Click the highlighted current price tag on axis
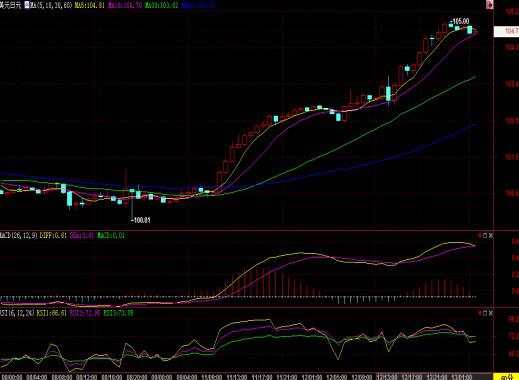The height and width of the screenshot is (380, 519). (506, 31)
